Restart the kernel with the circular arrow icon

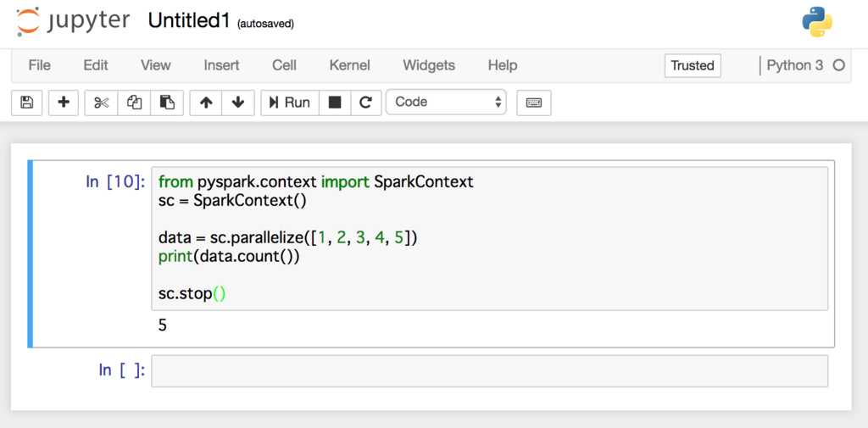click(365, 103)
